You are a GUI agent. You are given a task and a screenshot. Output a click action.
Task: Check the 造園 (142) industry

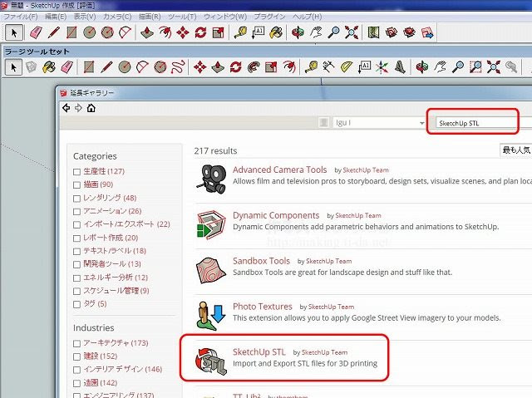coord(76,383)
